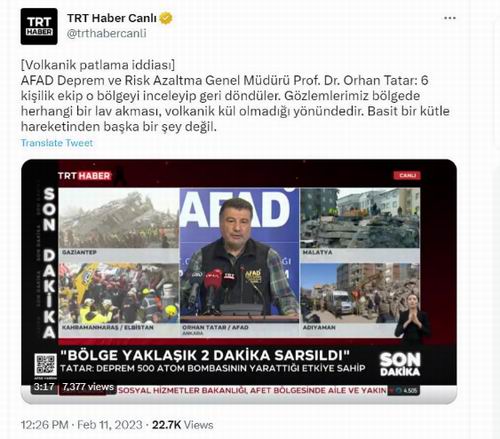Open the three-dot more options menu
500x439 pixels.
[450, 18]
